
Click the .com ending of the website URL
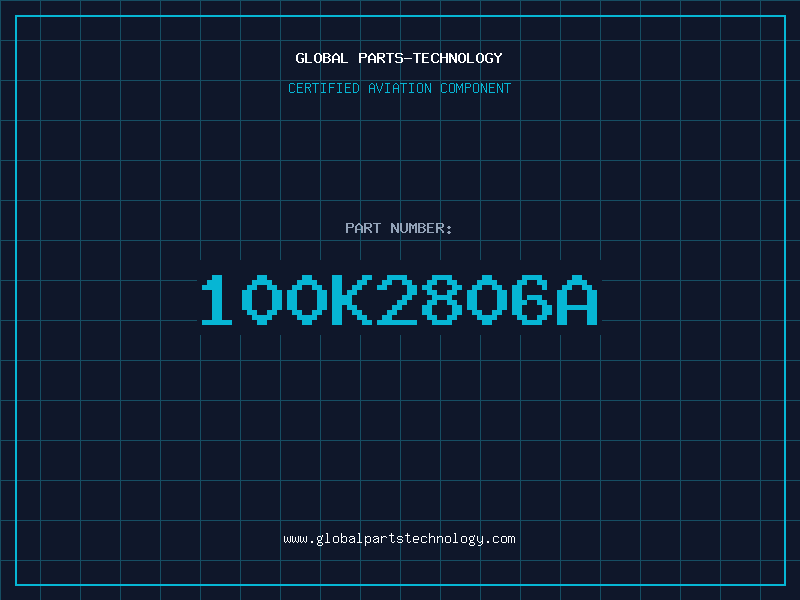pos(500,539)
